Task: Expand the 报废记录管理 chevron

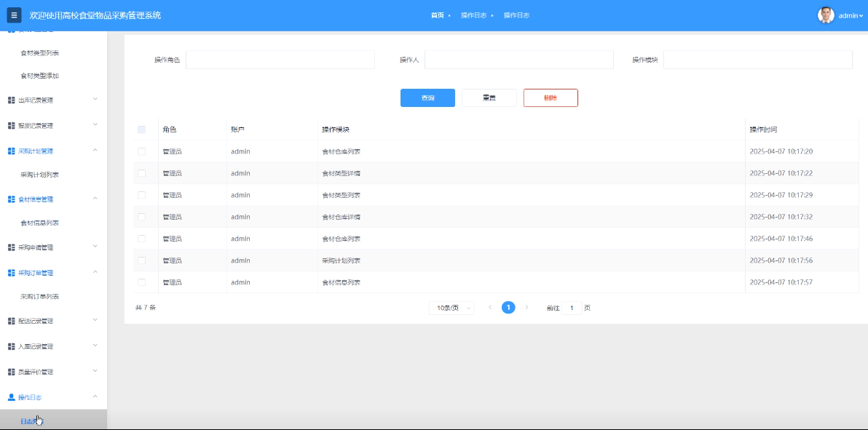Action: point(95,124)
